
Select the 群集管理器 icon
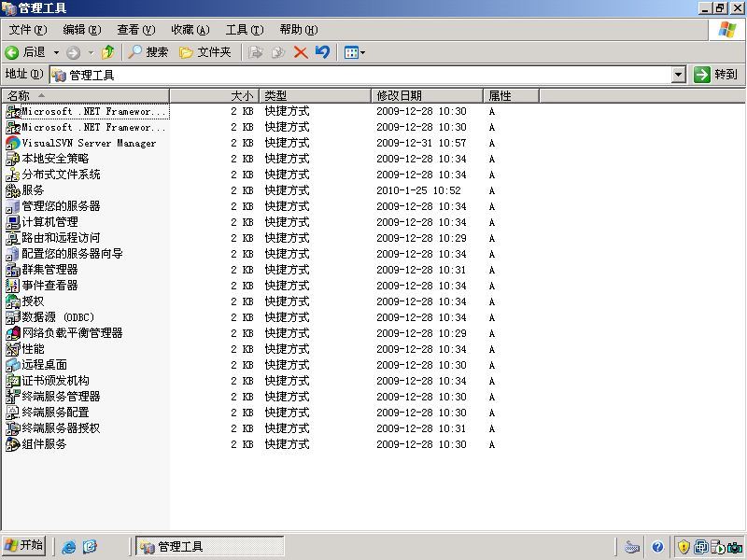tap(12, 270)
